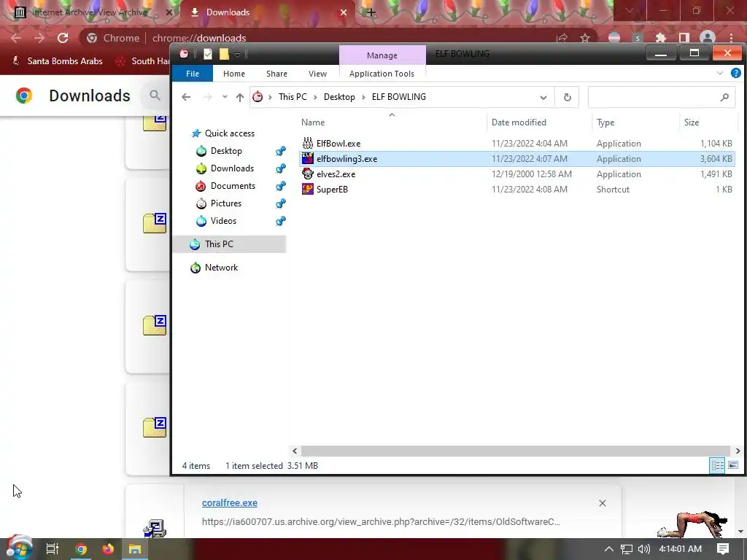Open the Share ribbon tab
Image resolution: width=747 pixels, height=560 pixels.
[x=276, y=74]
